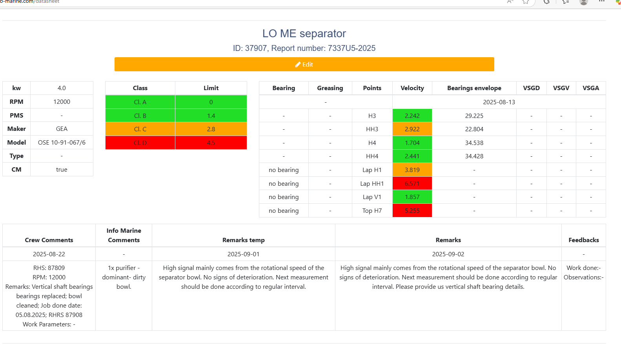Select the orange 2.922 velocity cell
621x364 pixels.
point(412,129)
